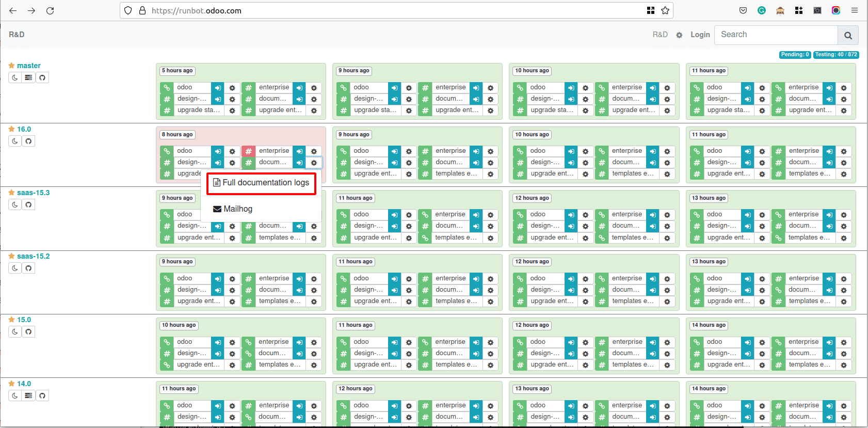Click sign-in icon for enterprise, 16.0 8 hours ago
The width and height of the screenshot is (868, 428).
click(299, 151)
